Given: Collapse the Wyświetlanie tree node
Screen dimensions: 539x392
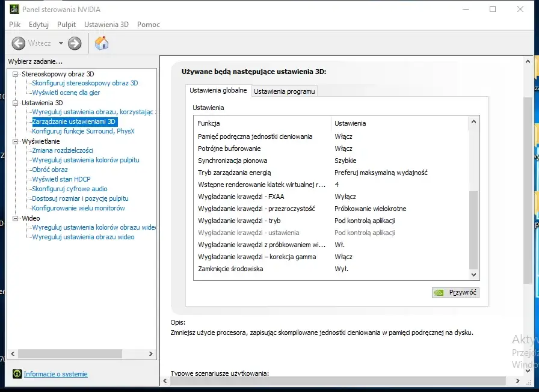Looking at the screenshot, I should [x=15, y=141].
